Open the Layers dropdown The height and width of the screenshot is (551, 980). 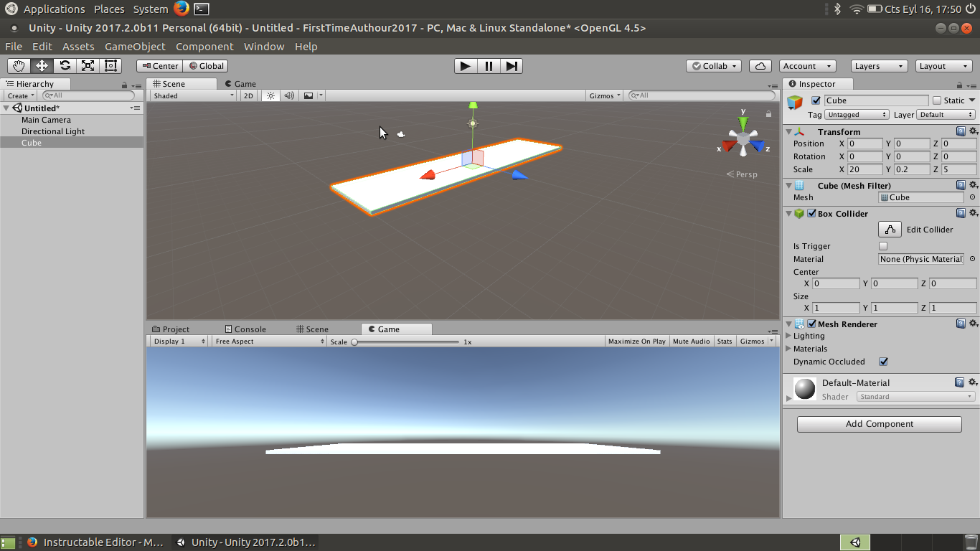pyautogui.click(x=879, y=66)
